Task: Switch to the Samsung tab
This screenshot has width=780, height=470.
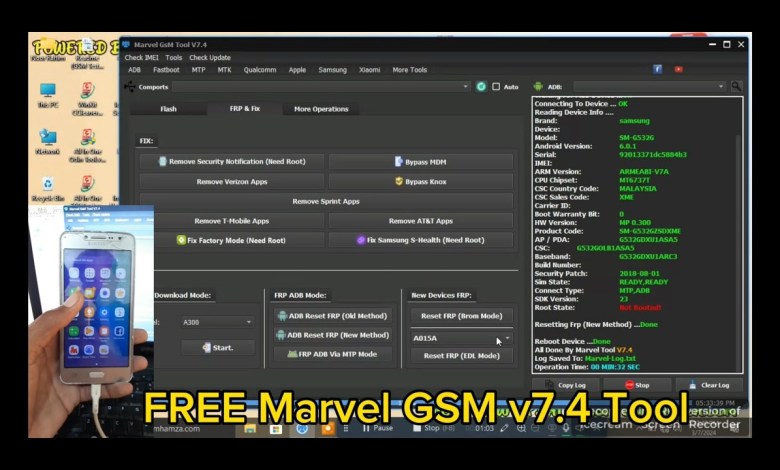Action: click(332, 70)
